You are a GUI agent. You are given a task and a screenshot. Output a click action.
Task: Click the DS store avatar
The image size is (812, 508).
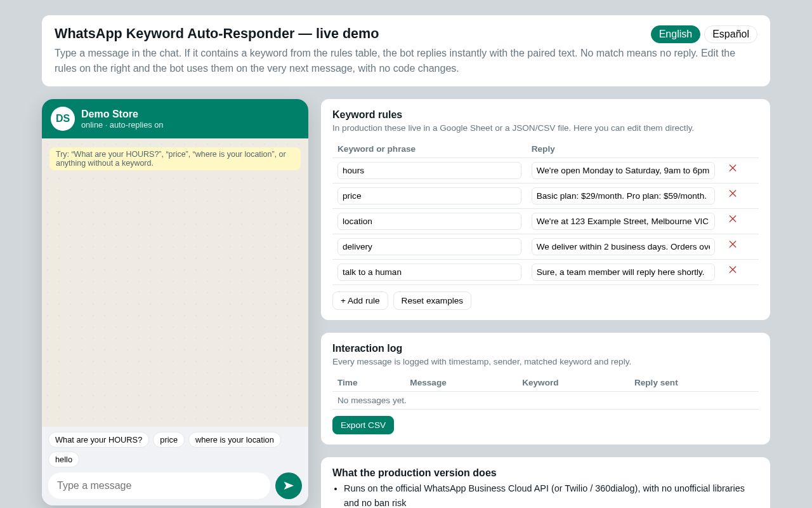click(x=63, y=119)
